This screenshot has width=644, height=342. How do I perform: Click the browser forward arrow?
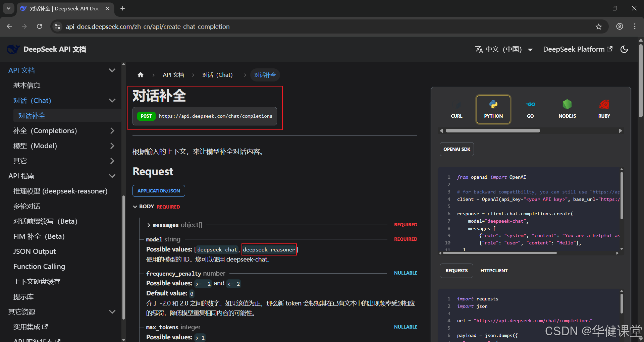(24, 26)
